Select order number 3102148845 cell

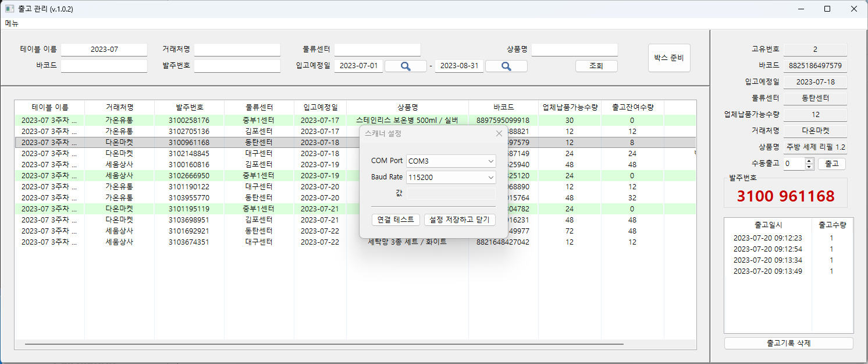pos(190,154)
